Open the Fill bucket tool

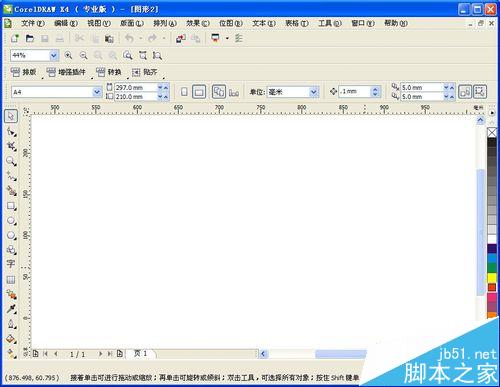click(11, 339)
